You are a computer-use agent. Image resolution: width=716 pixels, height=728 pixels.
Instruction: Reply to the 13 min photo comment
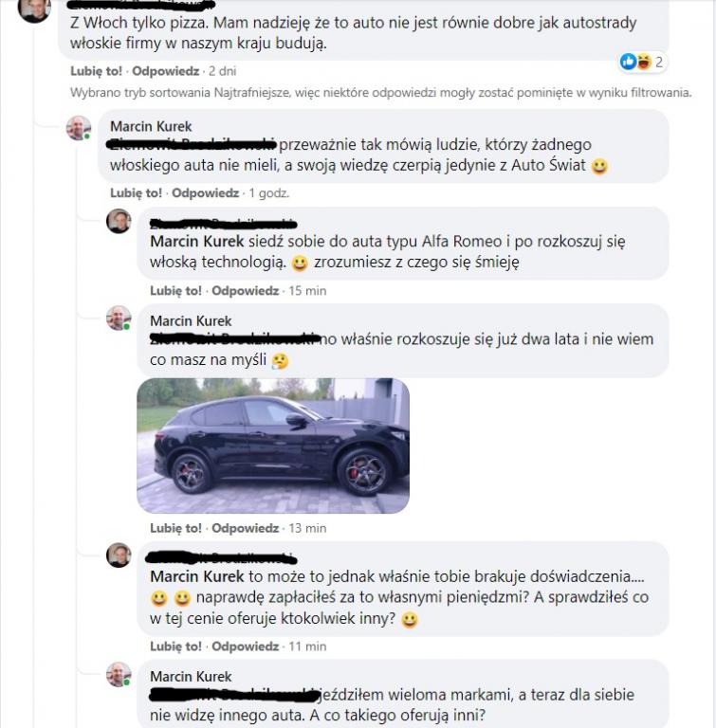coord(246,528)
